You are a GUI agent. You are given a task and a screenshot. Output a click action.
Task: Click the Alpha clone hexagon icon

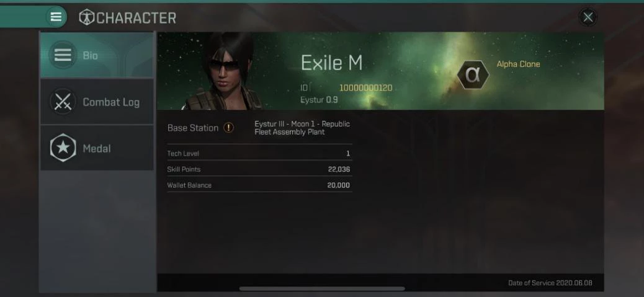(x=473, y=74)
